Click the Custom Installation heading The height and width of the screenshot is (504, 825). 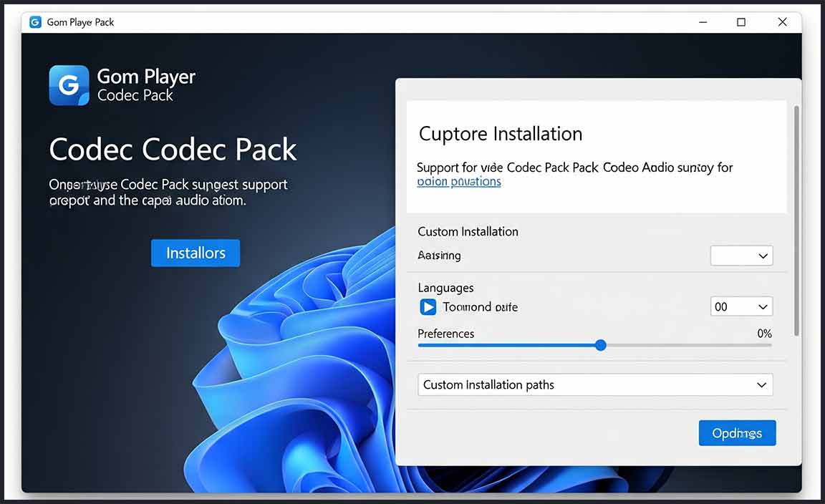click(x=468, y=231)
